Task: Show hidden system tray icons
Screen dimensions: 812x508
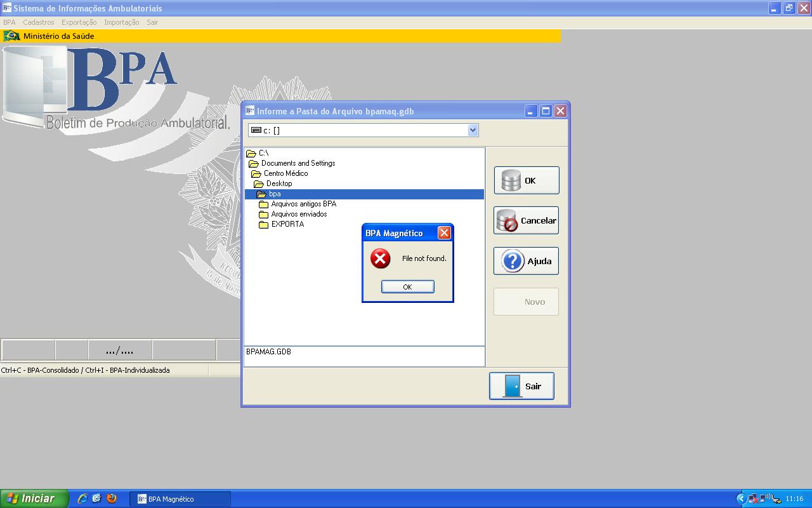Action: [740, 498]
